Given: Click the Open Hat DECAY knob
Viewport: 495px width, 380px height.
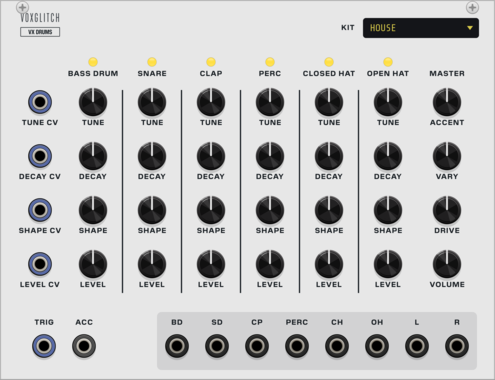Looking at the screenshot, I should [388, 156].
